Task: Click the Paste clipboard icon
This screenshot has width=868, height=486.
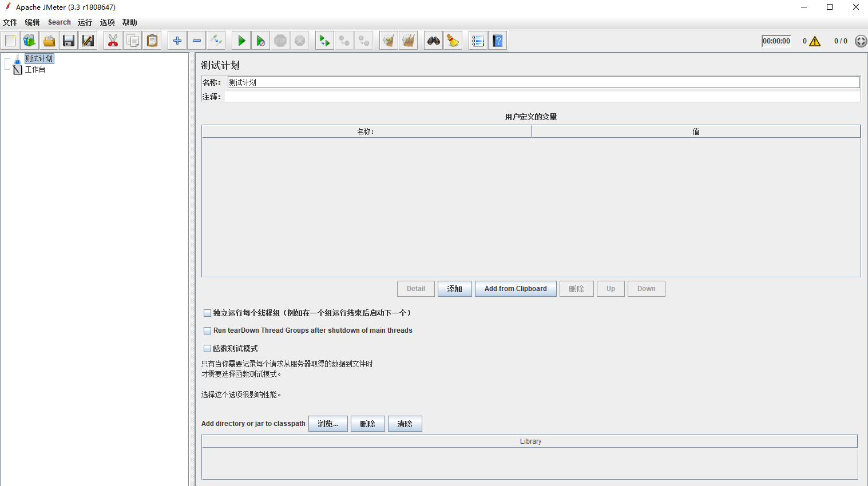Action: 152,40
